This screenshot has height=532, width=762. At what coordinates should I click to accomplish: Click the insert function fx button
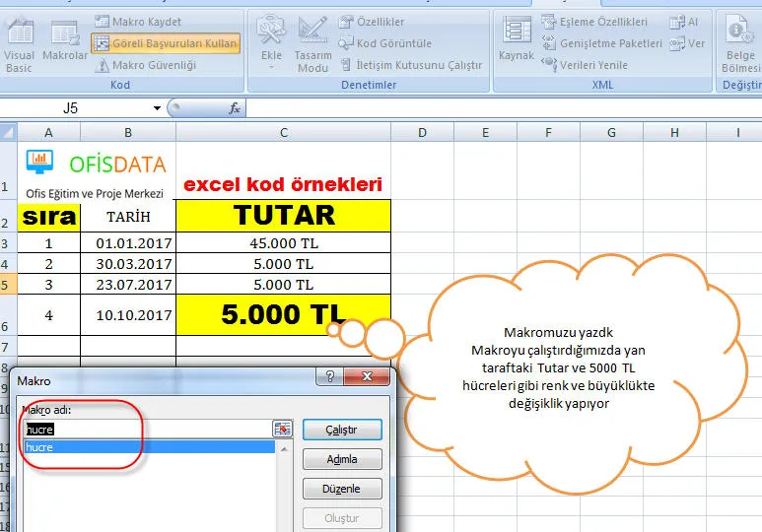click(x=235, y=108)
